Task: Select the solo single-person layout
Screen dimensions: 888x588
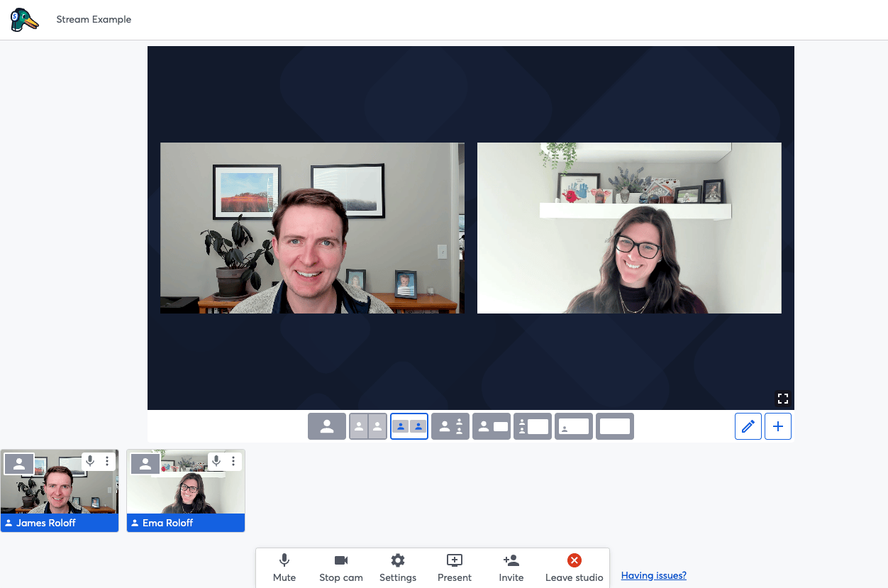Action: click(x=327, y=426)
